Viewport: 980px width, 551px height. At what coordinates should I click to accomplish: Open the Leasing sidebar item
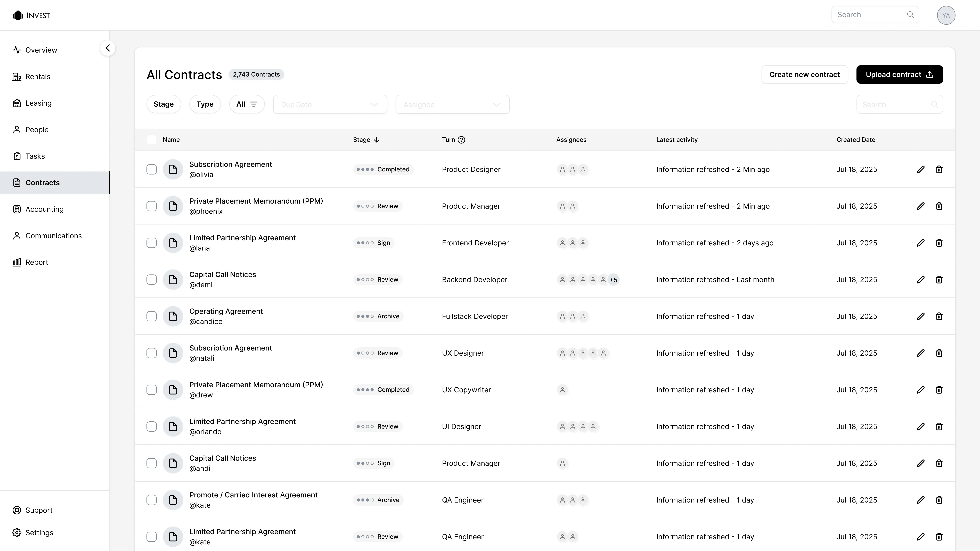[x=38, y=103]
